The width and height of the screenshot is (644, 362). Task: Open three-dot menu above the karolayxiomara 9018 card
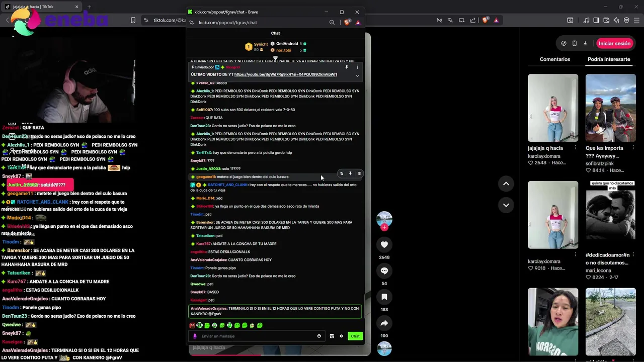tap(576, 254)
